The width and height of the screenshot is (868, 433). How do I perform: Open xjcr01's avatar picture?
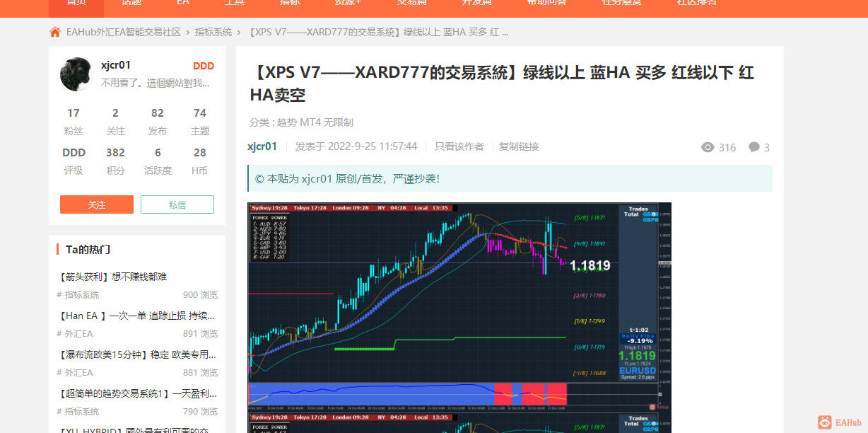pos(77,74)
